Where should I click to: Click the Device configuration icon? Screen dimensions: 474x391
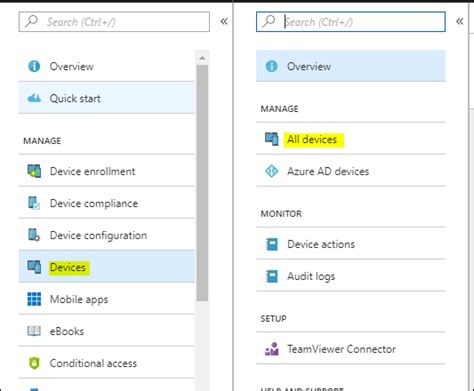pos(34,235)
